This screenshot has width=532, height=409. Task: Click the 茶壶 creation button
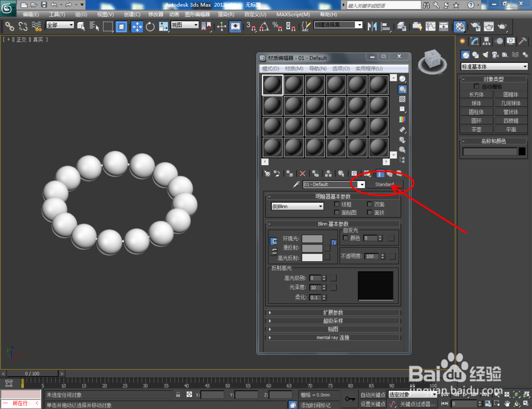pyautogui.click(x=476, y=129)
